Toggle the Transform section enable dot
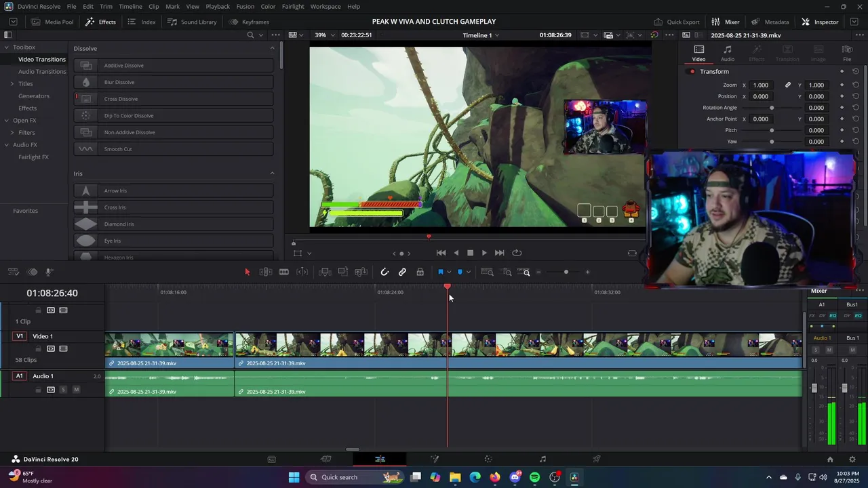Viewport: 868px width, 488px height. tap(692, 71)
